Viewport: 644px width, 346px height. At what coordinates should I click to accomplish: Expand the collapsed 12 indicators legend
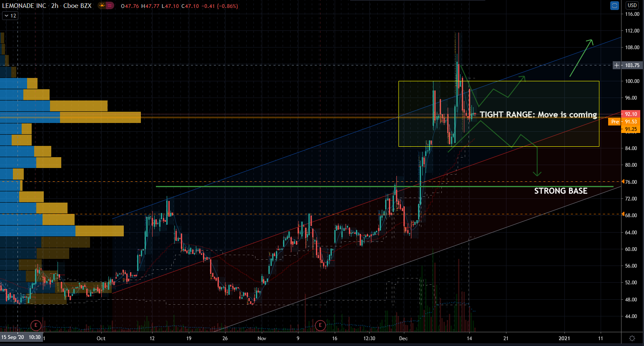(10, 16)
